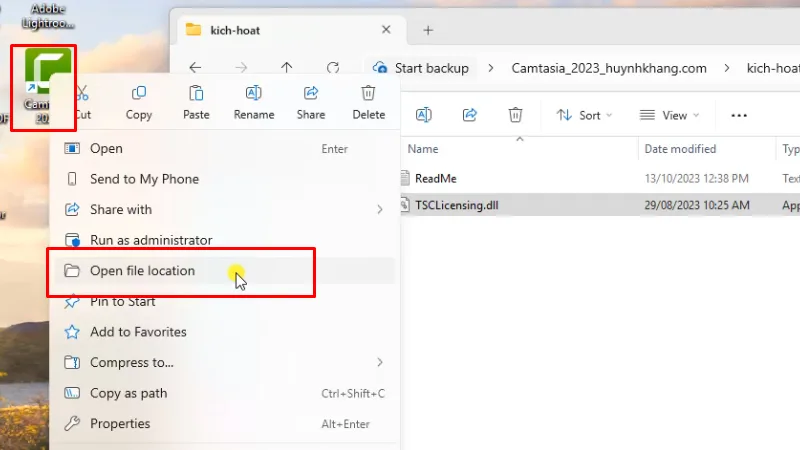Click Start backup in the address bar

(430, 68)
